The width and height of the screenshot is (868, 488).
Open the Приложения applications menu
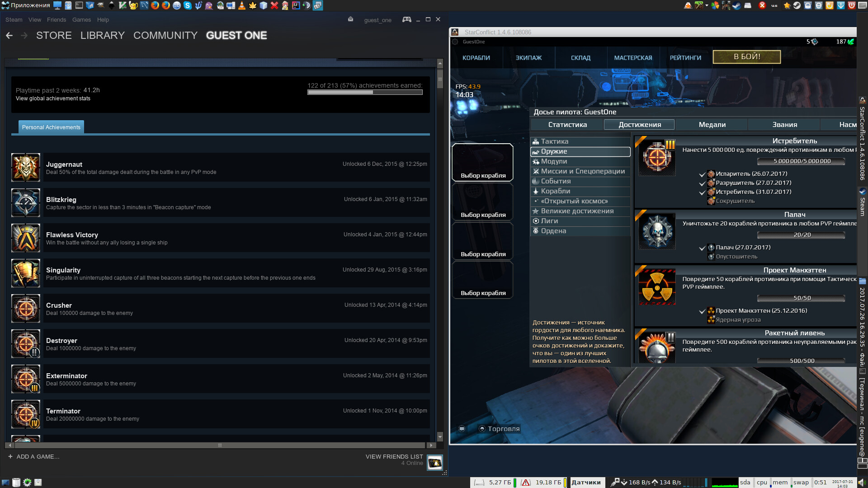click(26, 5)
